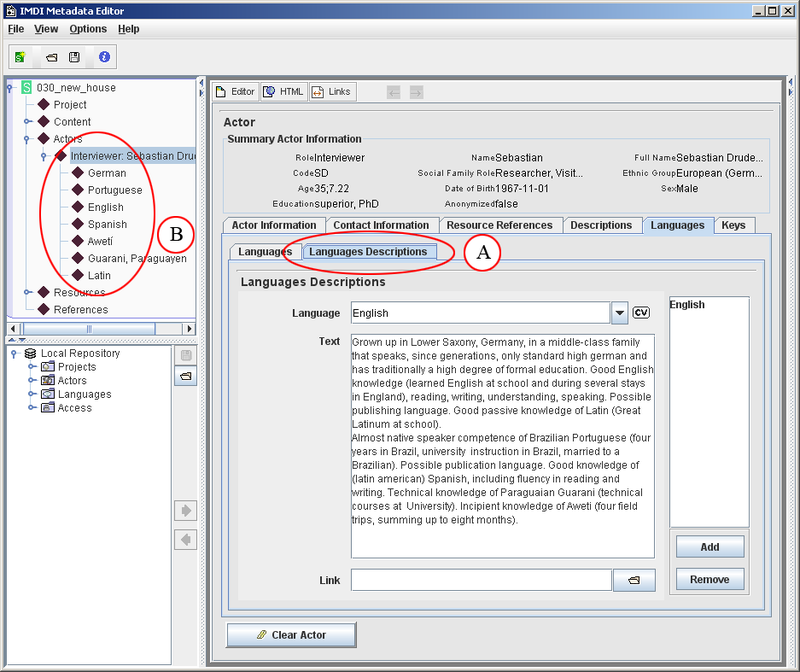Screen dimensions: 800x672
Task: Select the Latin language node
Action: (99, 275)
